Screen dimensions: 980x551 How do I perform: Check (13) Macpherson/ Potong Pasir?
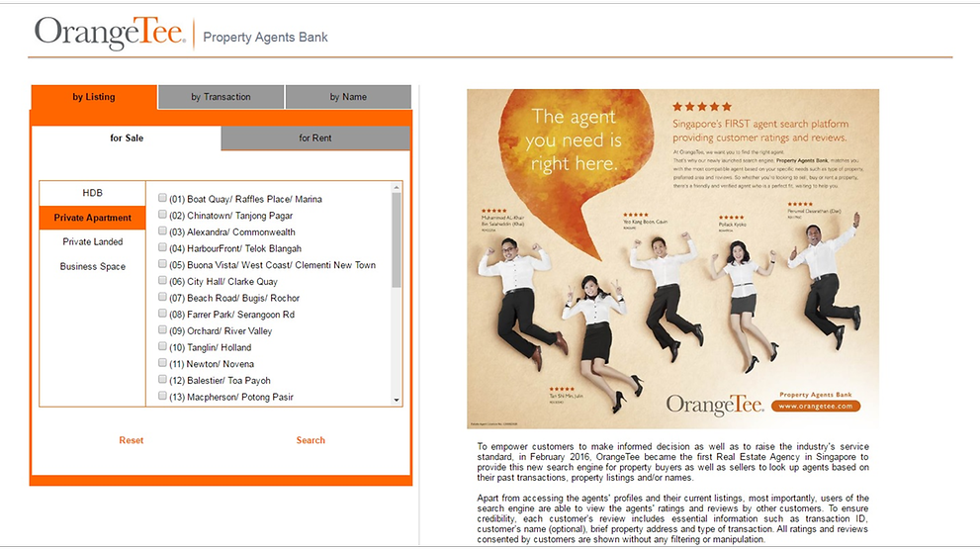162,396
